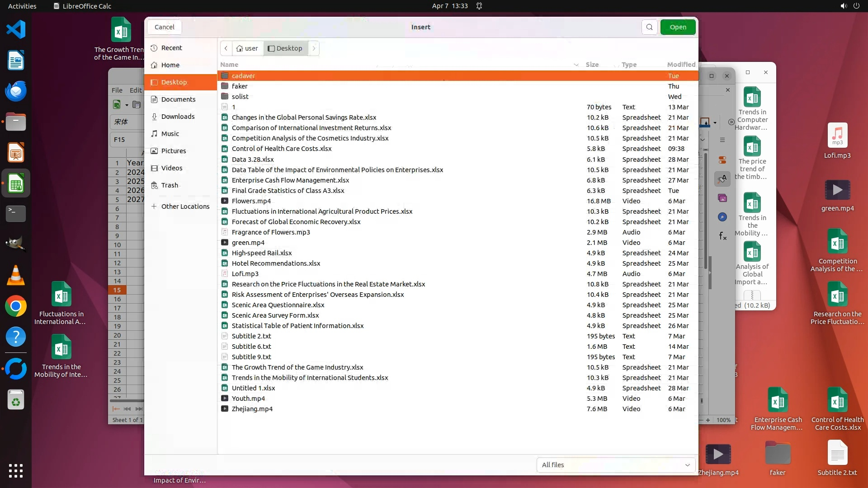The height and width of the screenshot is (488, 868).
Task: Click the Open button
Action: (x=678, y=27)
